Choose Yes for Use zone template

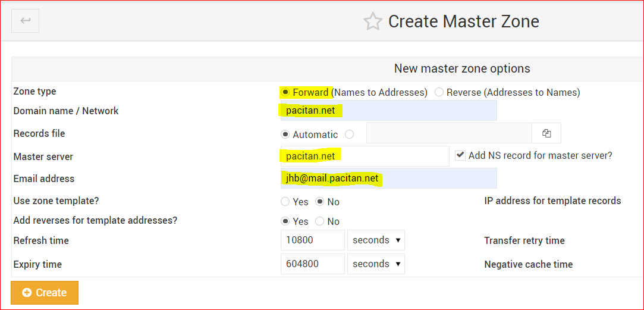(x=285, y=202)
